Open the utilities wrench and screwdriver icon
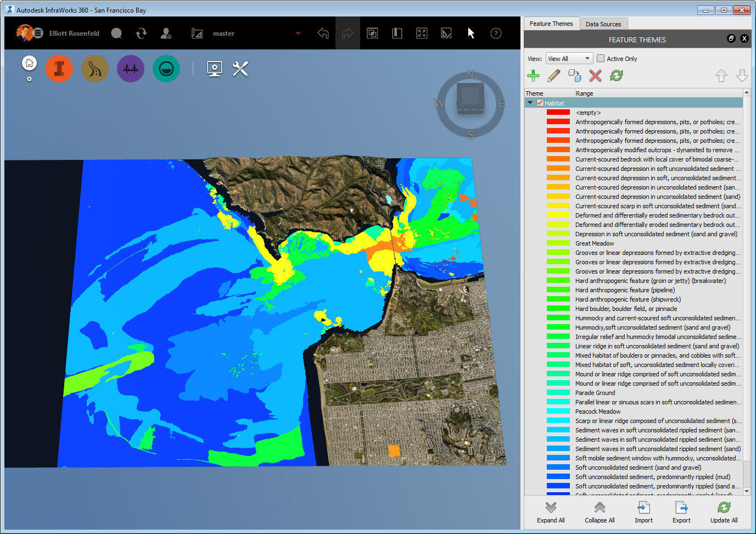The image size is (756, 534). click(x=240, y=68)
